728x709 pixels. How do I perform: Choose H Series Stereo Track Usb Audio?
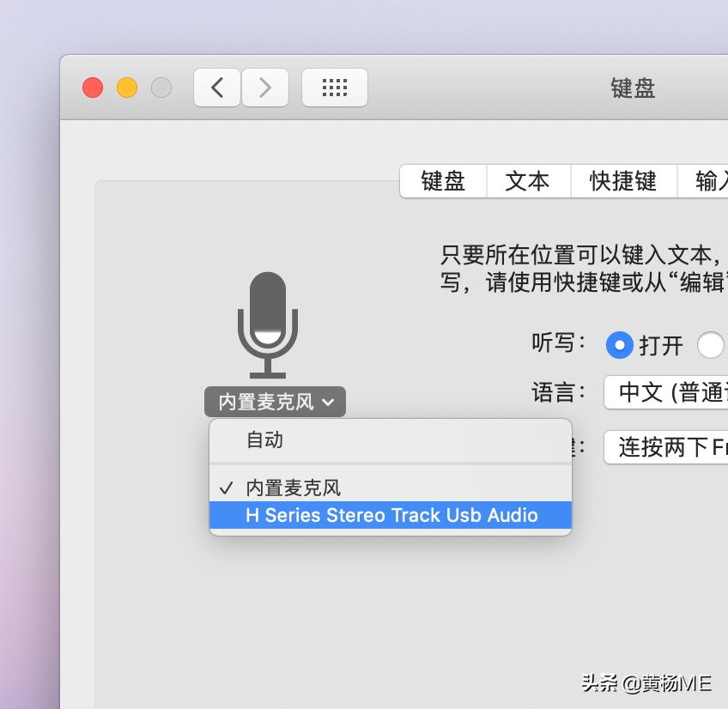click(x=391, y=515)
